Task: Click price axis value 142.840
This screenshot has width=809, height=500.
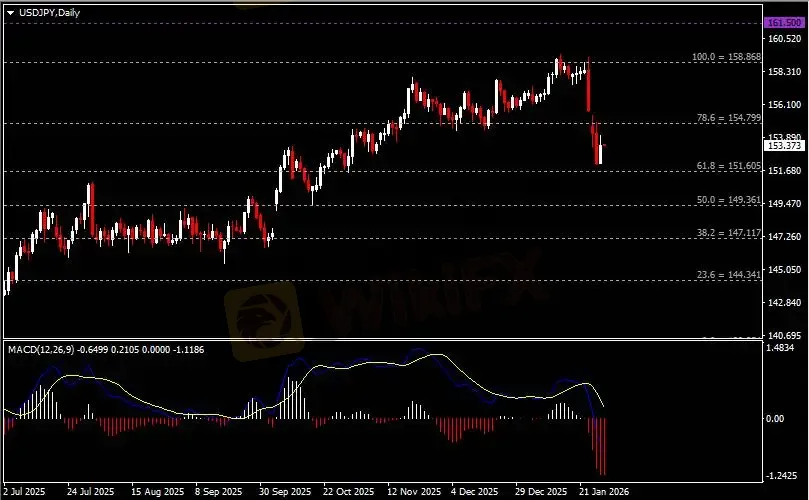Action: tap(784, 302)
